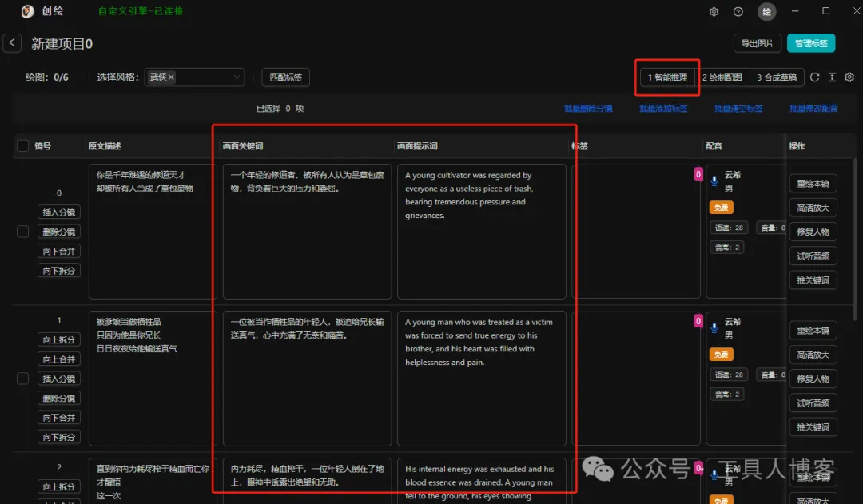Click the microphone icon for shot 0 voice 云希
The height and width of the screenshot is (504, 863).
point(714,181)
